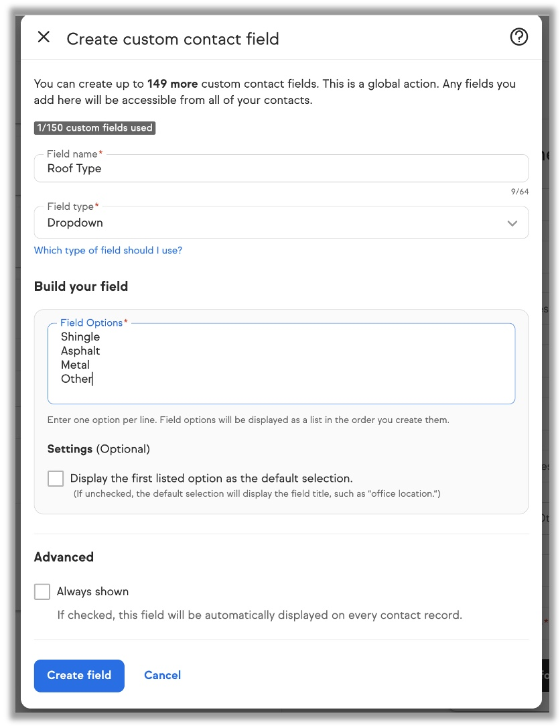
Task: Check the Always shown checkbox
Action: coord(42,592)
